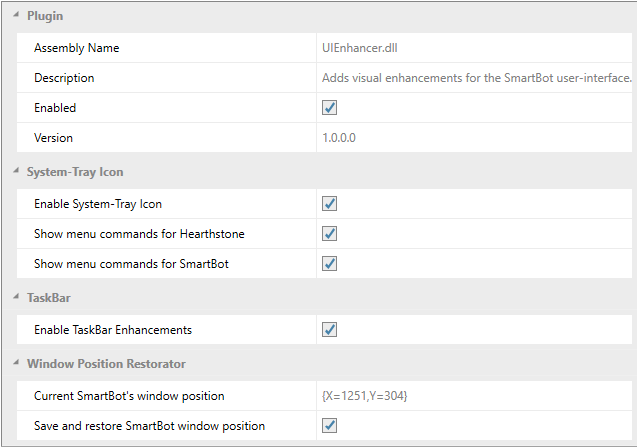This screenshot has height=448, width=637.
Task: Toggle Show menu commands for Hearthstone
Action: point(329,234)
